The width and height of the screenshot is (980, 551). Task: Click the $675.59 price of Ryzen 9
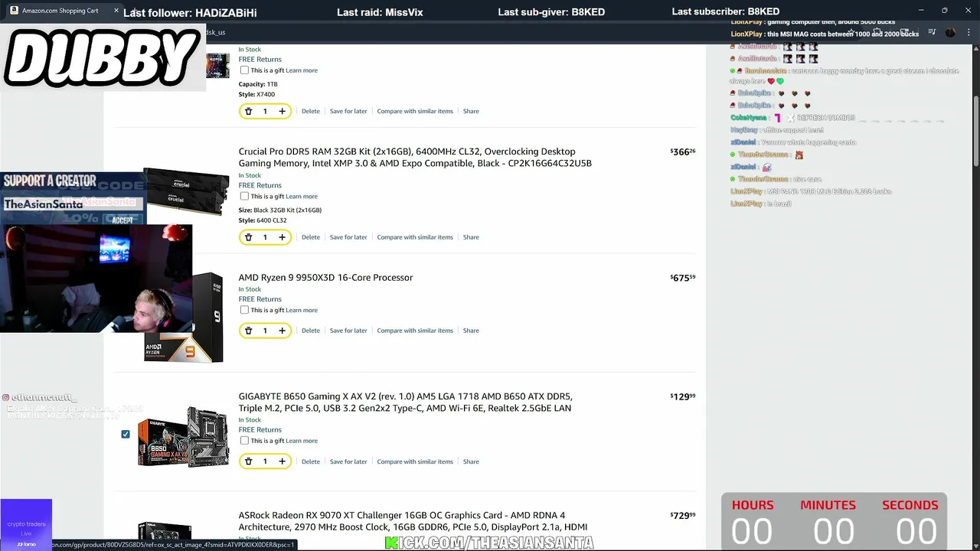683,278
